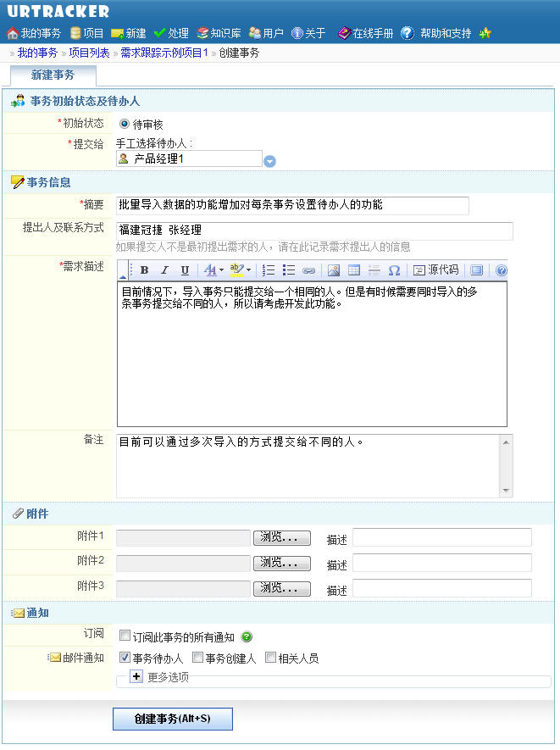Screen dimensions: 560x750
Task: Select 待审核 initial status radio
Action: point(125,124)
